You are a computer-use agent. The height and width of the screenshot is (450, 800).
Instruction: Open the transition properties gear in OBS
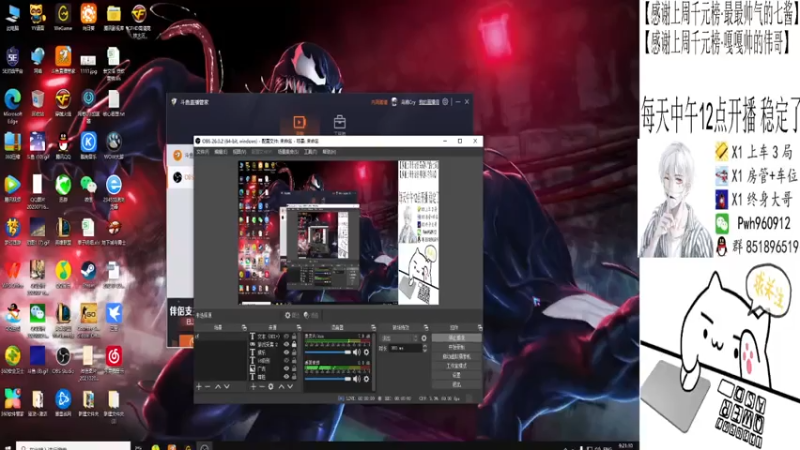[424, 338]
